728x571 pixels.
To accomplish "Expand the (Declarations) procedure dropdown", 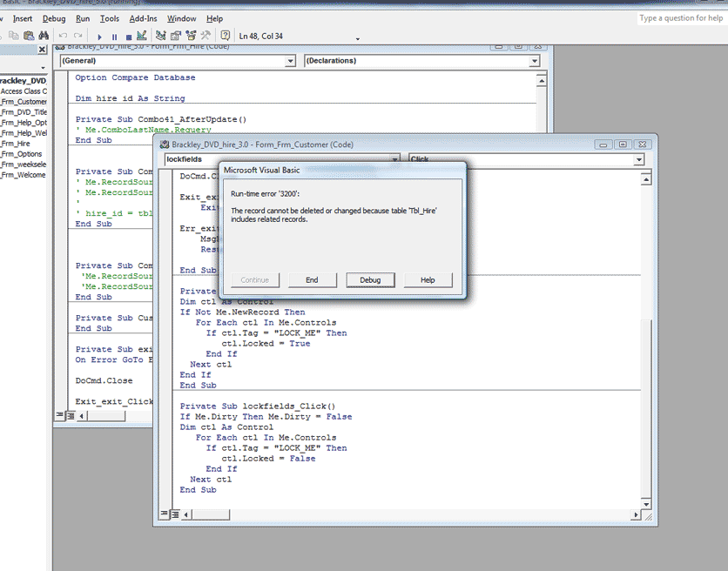I will pyautogui.click(x=534, y=61).
